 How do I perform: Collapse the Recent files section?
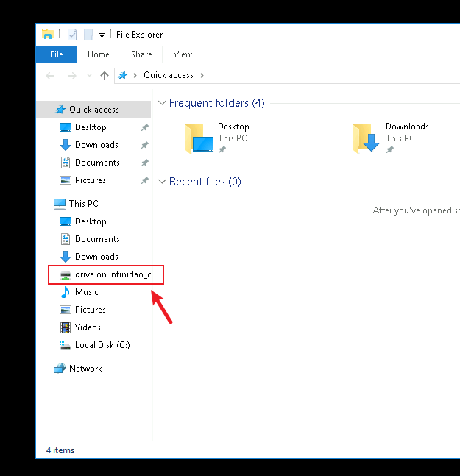point(162,182)
